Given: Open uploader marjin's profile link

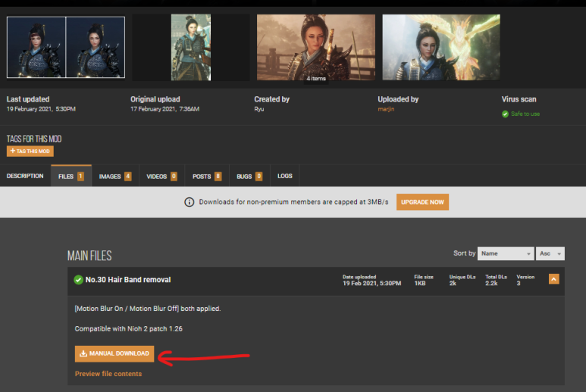Looking at the screenshot, I should coord(386,109).
